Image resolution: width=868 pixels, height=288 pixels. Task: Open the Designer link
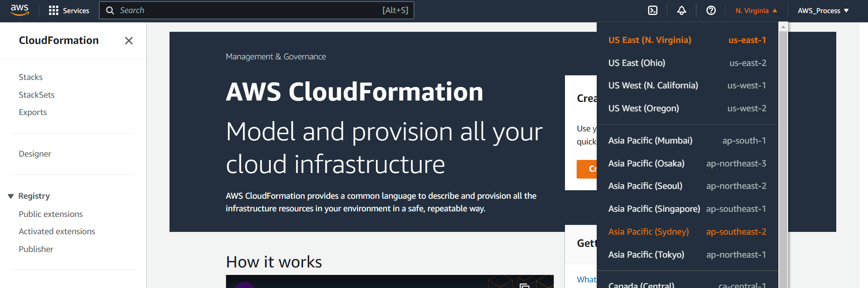tap(35, 154)
